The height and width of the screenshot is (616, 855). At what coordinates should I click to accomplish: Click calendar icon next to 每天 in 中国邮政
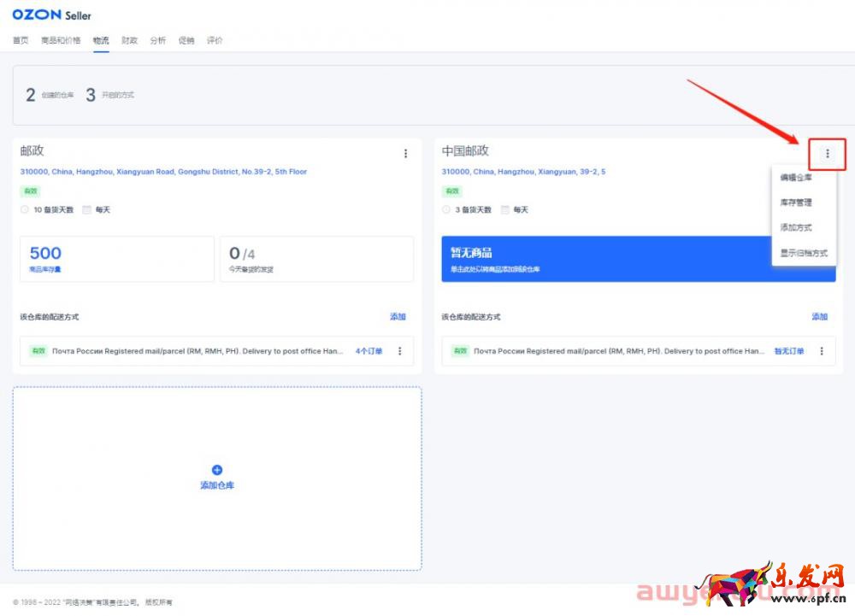click(x=505, y=209)
